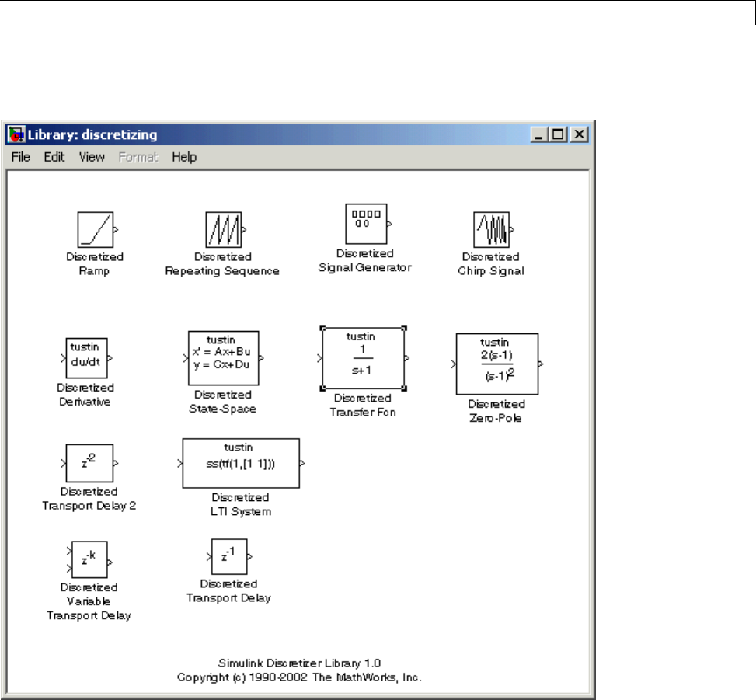Click the top-left selection handle of Transfer Fcn block

pyautogui.click(x=323, y=329)
